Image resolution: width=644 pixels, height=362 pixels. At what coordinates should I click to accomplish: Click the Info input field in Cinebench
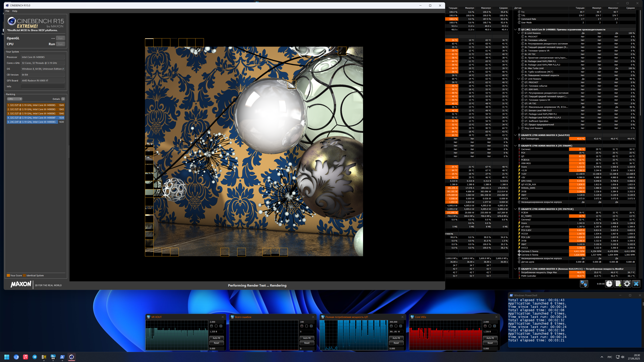(x=43, y=86)
